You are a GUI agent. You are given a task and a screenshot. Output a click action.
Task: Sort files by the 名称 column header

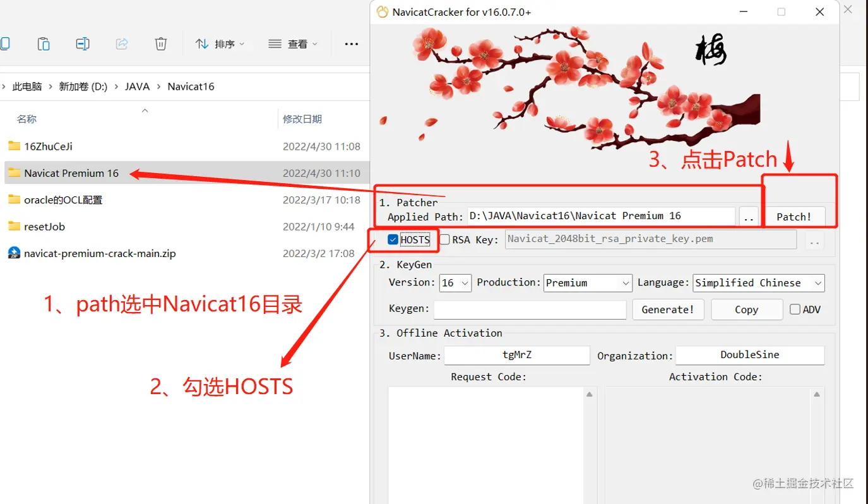click(27, 119)
